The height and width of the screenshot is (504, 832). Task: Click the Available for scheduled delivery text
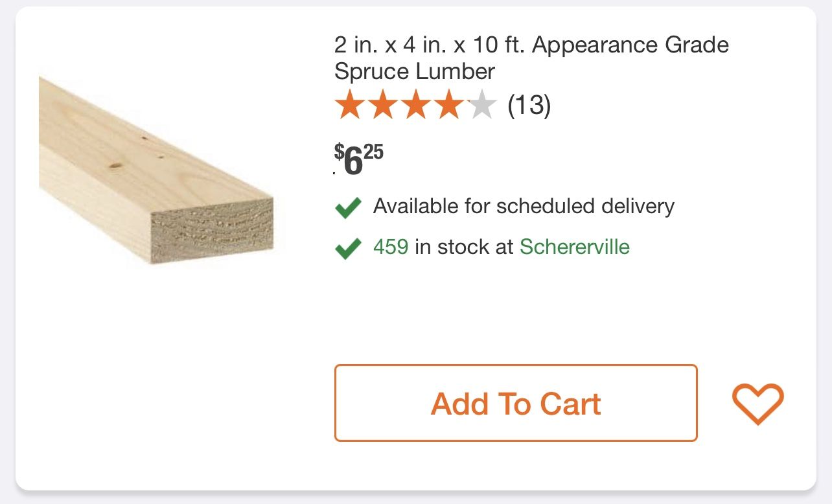pos(524,206)
